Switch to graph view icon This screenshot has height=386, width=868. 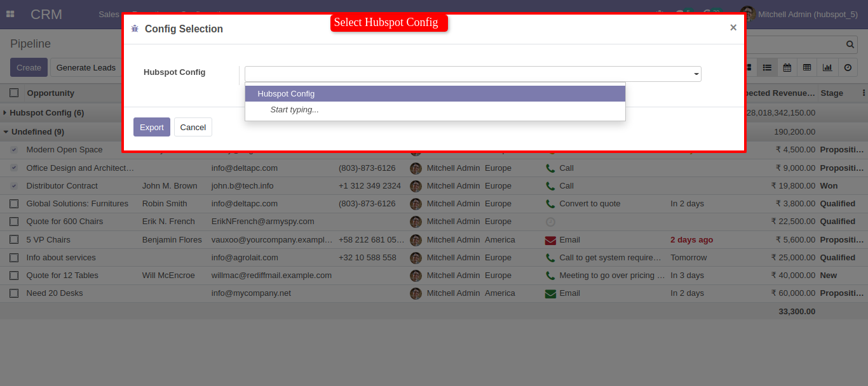827,67
